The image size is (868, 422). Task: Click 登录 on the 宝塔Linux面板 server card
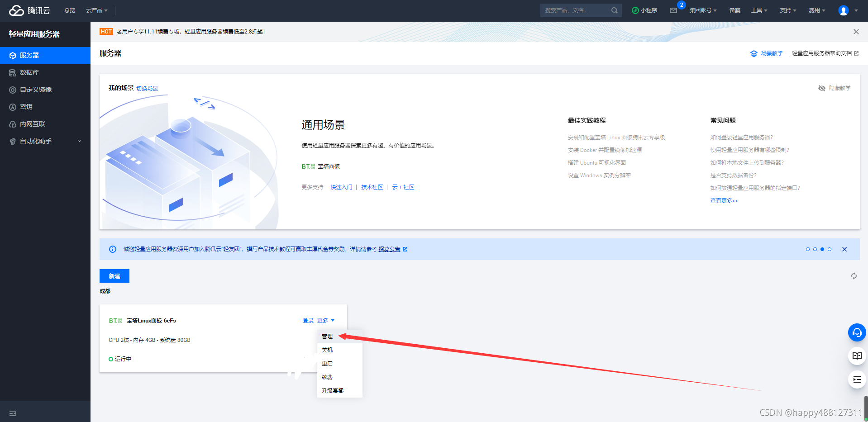click(x=308, y=321)
